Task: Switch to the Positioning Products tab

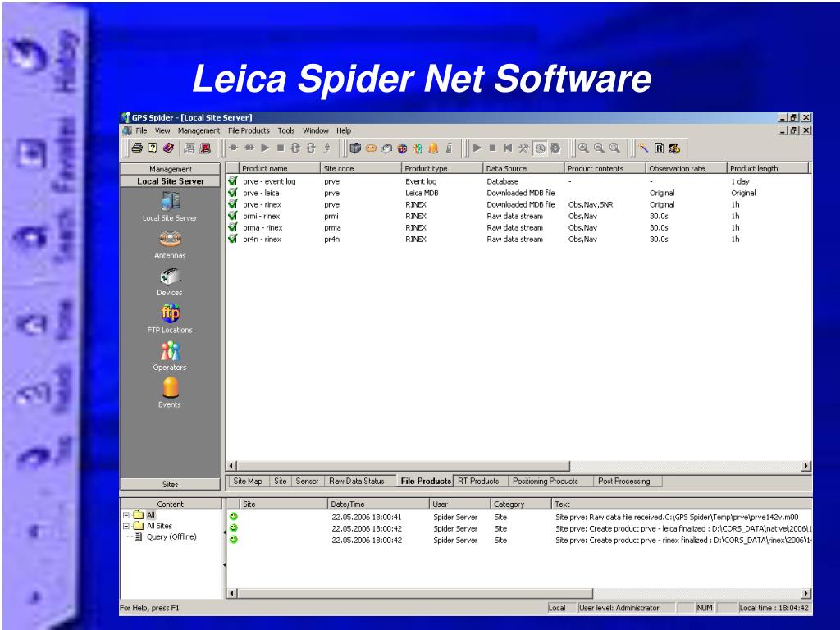Action: pyautogui.click(x=546, y=481)
